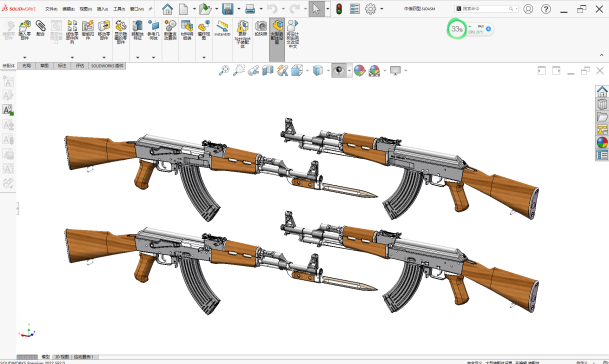Expand dropdown under Exploded View
Image resolution: width=609 pixels, height=364 pixels.
click(204, 57)
